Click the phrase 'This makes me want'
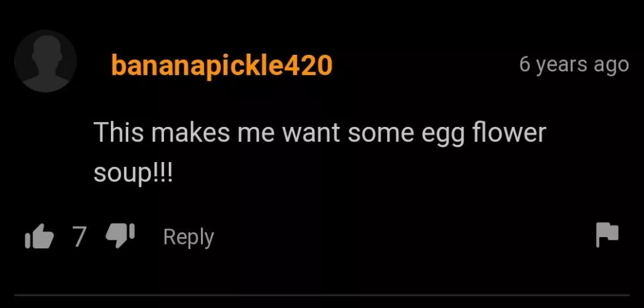Viewport: 644px width, 308px height. pos(218,134)
